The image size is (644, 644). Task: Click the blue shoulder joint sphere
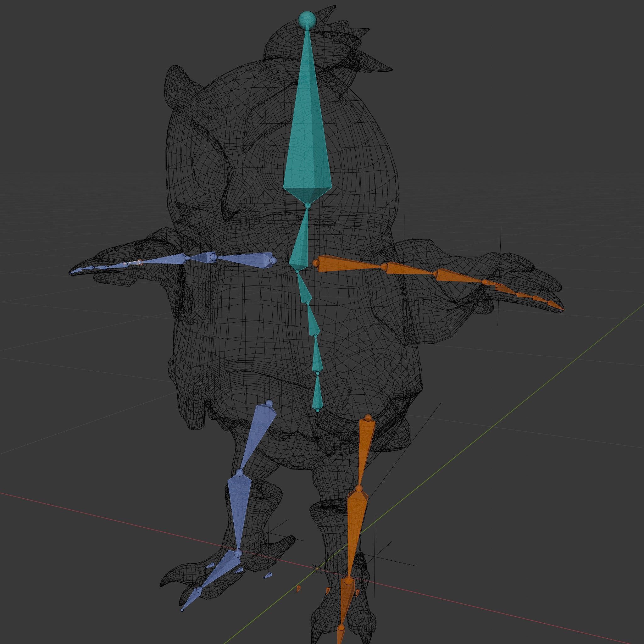273,260
